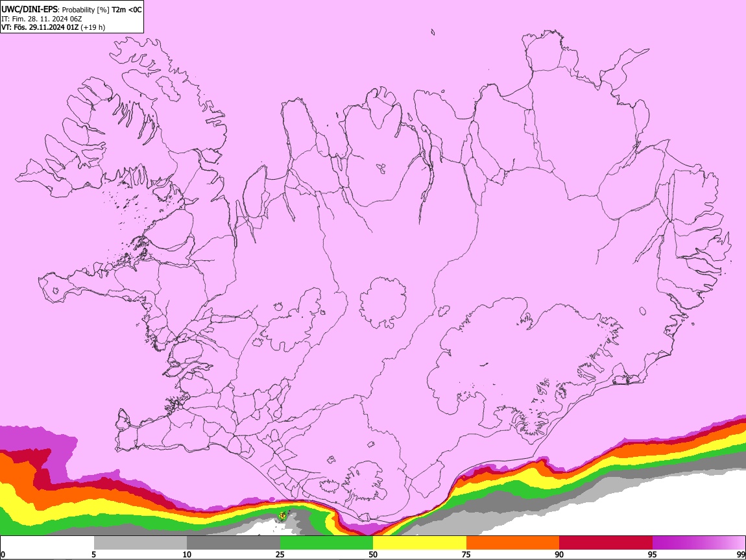Click the light gray 5-10% legend segment

[140, 543]
